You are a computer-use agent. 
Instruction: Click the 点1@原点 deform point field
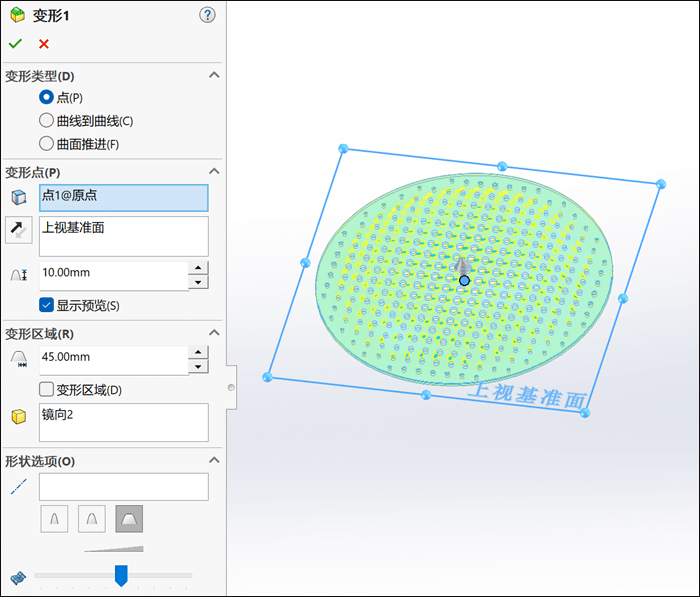[x=124, y=198]
